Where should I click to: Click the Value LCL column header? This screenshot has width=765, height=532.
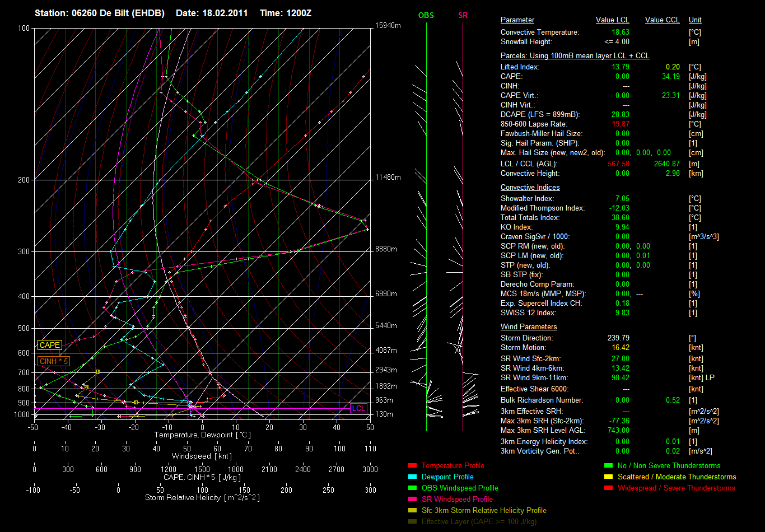click(x=613, y=20)
